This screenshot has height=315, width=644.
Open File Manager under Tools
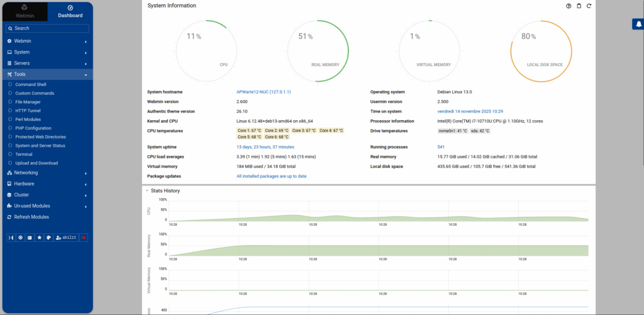28,102
